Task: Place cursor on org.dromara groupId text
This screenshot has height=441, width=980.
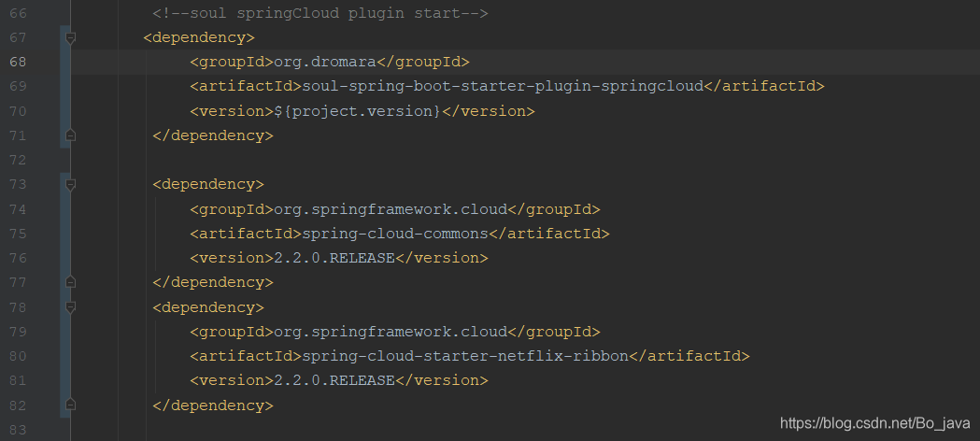Action: pos(325,62)
